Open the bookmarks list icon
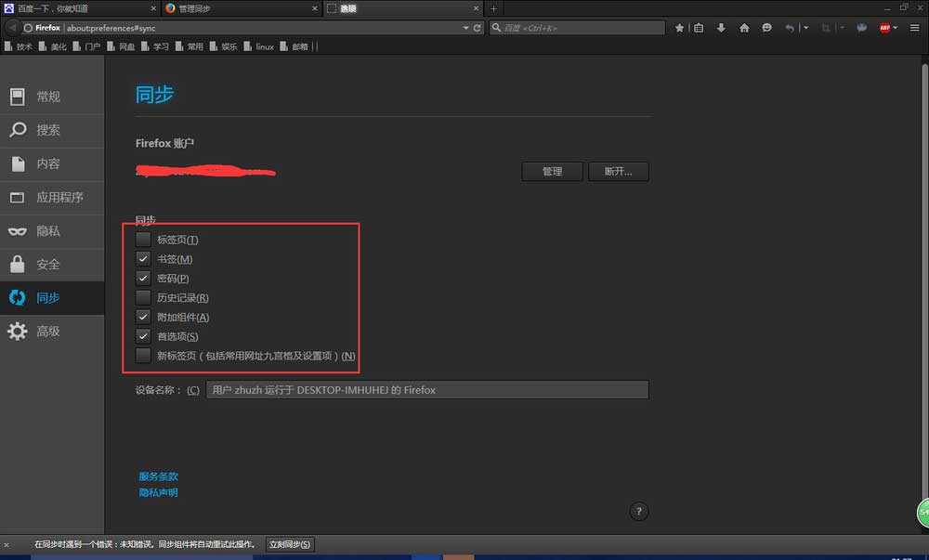 [699, 28]
